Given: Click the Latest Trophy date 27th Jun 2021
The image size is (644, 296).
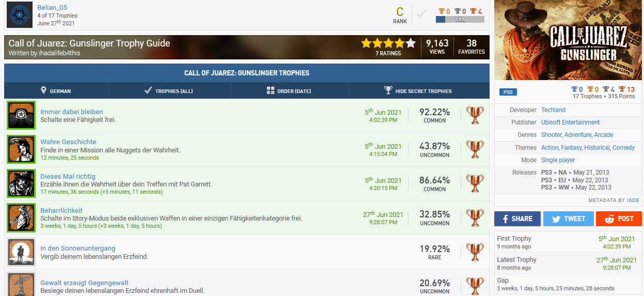Looking at the screenshot, I should [617, 260].
